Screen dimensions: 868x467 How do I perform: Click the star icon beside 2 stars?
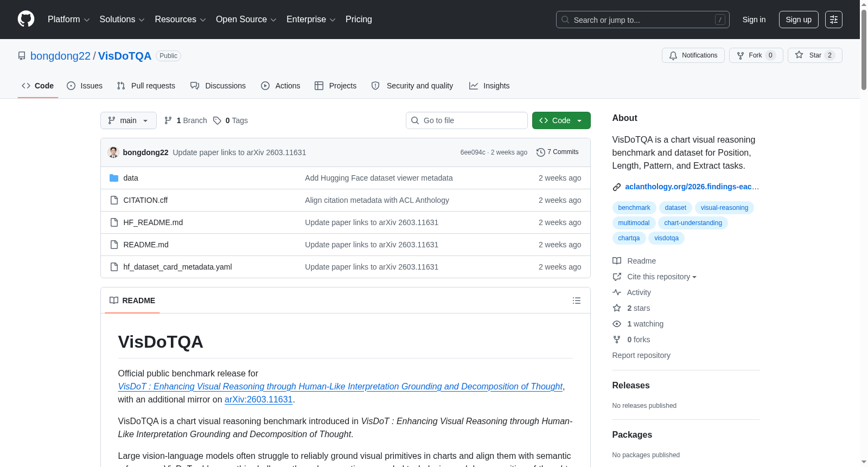pyautogui.click(x=617, y=308)
